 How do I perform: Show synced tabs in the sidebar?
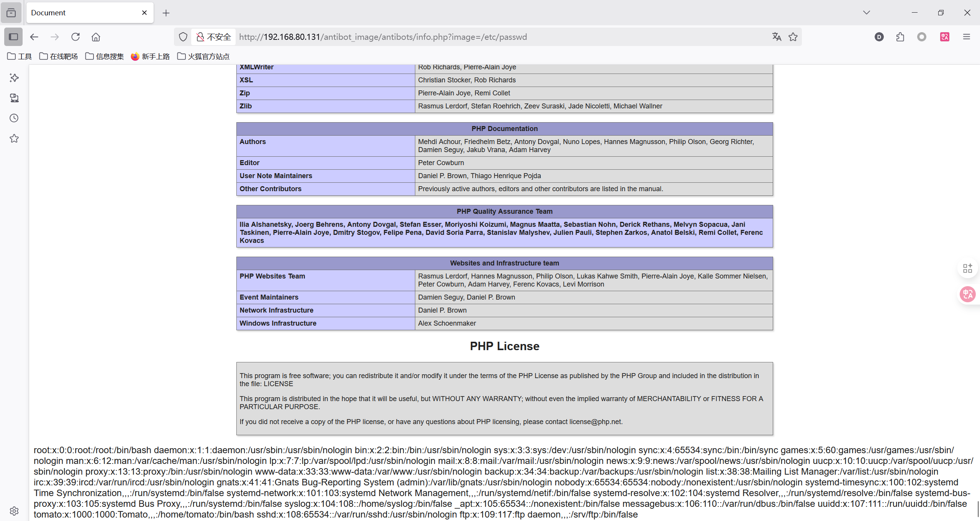14,98
